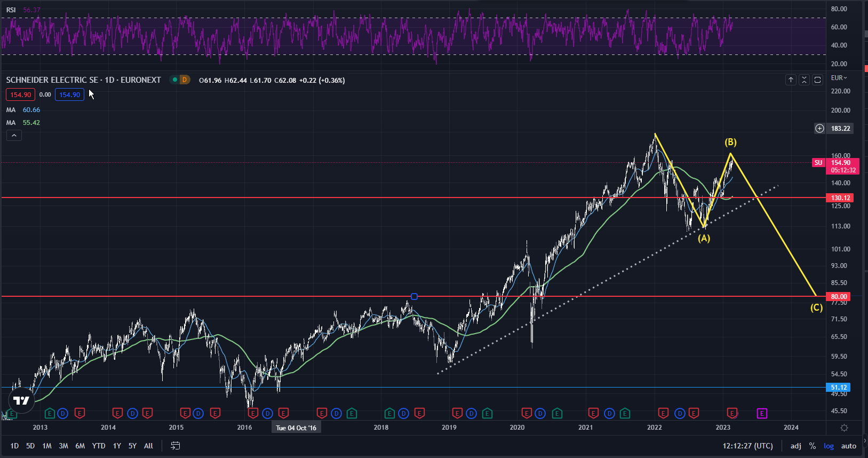Click the 183.22 crosshair price label

840,128
